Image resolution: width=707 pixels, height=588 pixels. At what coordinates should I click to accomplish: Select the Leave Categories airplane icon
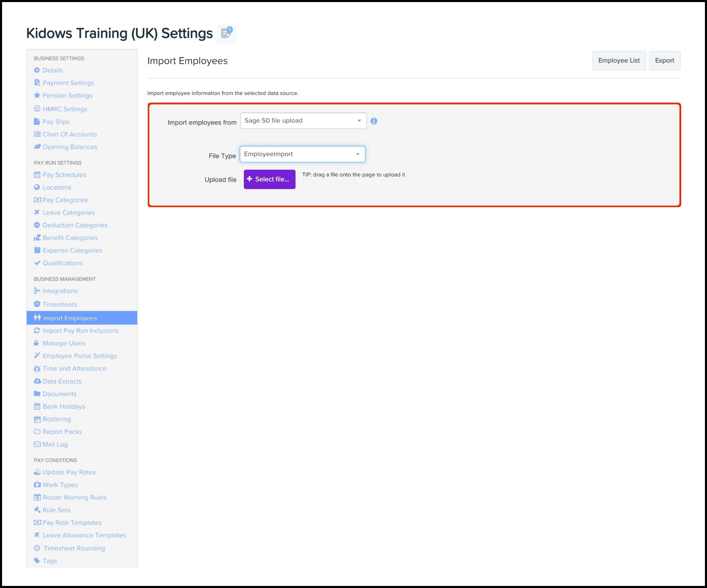click(38, 212)
